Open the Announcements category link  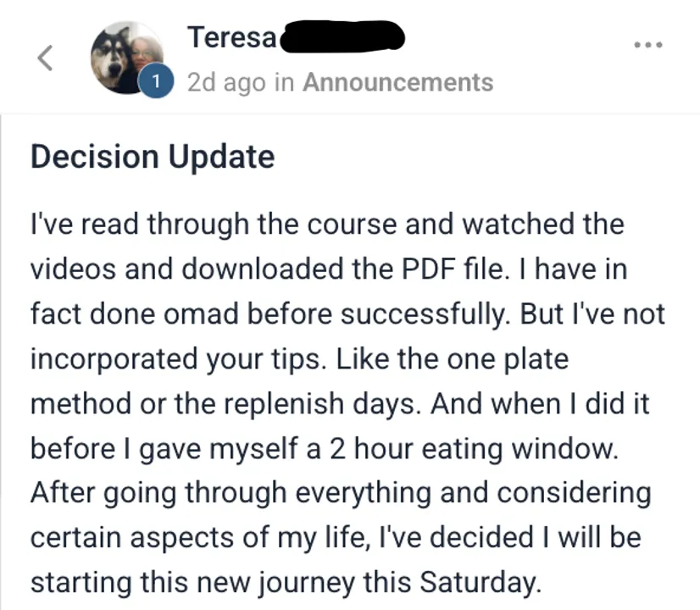[x=398, y=82]
